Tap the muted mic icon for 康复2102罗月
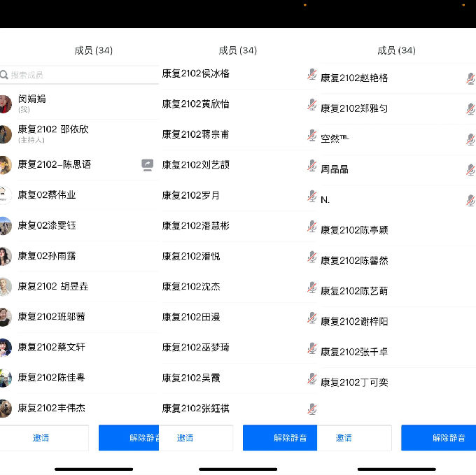 click(x=312, y=196)
